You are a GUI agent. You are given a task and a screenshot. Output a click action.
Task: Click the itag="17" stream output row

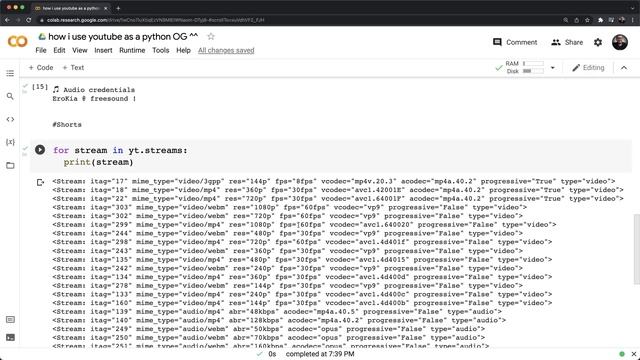coord(333,181)
